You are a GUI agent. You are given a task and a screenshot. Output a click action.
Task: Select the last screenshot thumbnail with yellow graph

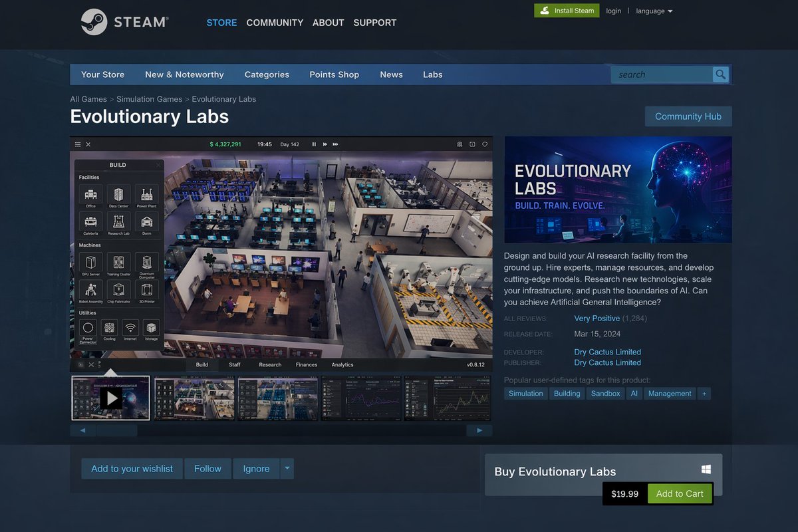click(448, 398)
